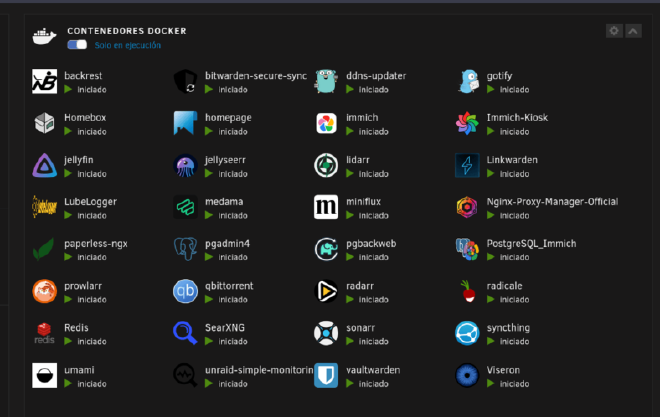Screen dimensions: 660x417
Task: Click the Docker whale logo
Action: point(45,36)
